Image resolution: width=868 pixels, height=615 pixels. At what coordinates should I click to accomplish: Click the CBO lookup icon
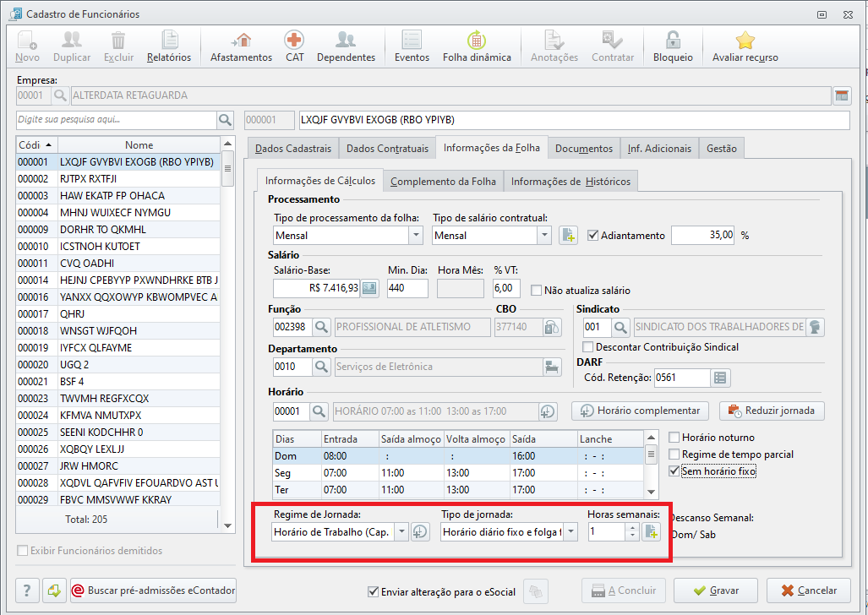click(x=552, y=327)
